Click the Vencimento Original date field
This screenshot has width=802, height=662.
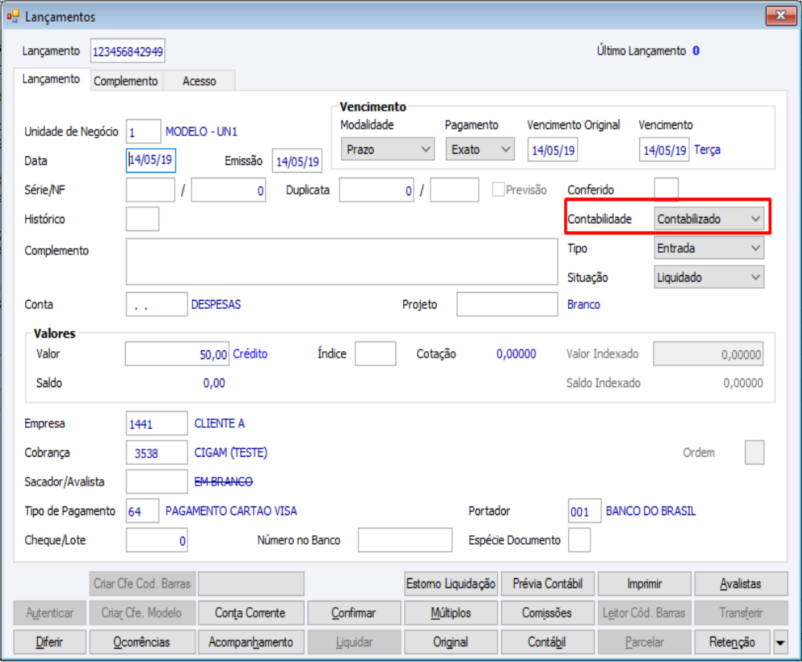pos(553,150)
